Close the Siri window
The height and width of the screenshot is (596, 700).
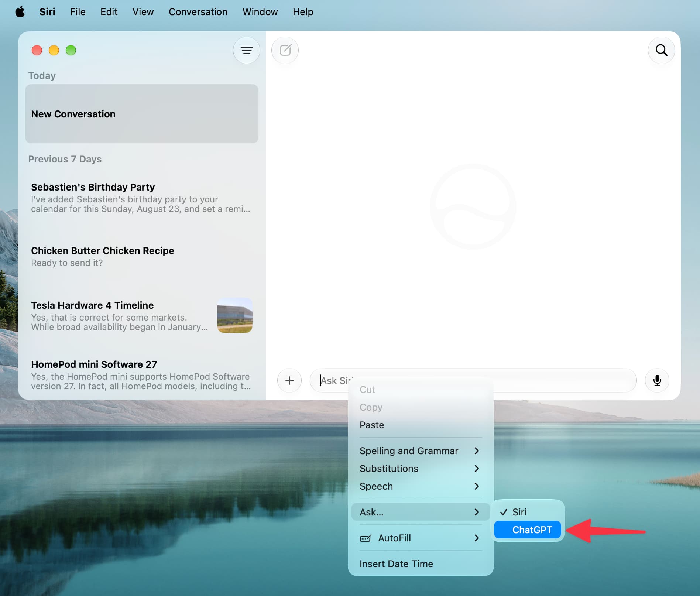(37, 50)
